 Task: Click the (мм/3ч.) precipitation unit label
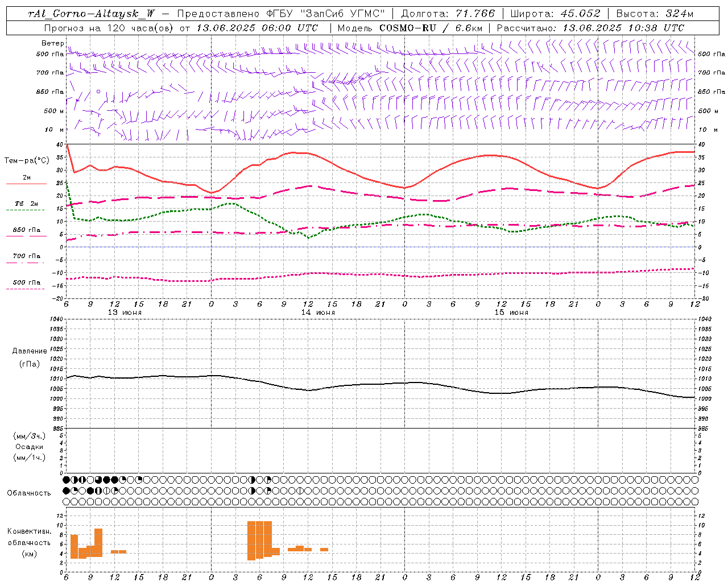click(x=30, y=436)
